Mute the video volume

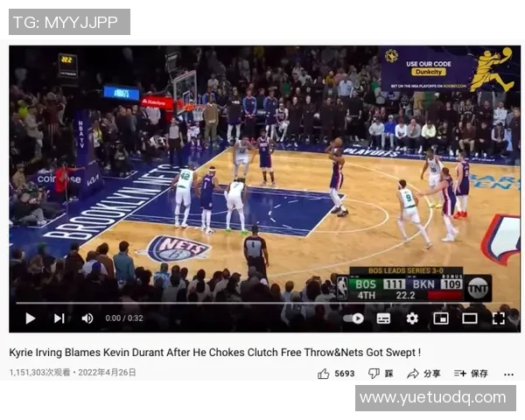point(87,318)
